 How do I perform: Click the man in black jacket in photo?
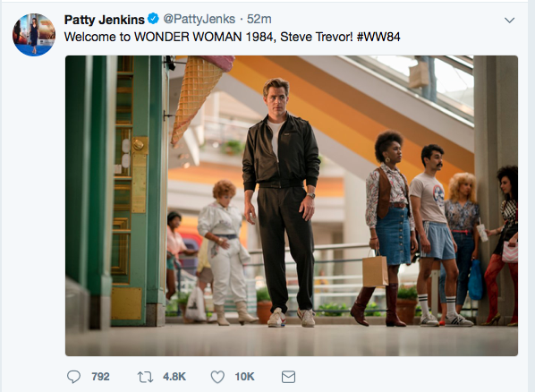pos(282,202)
